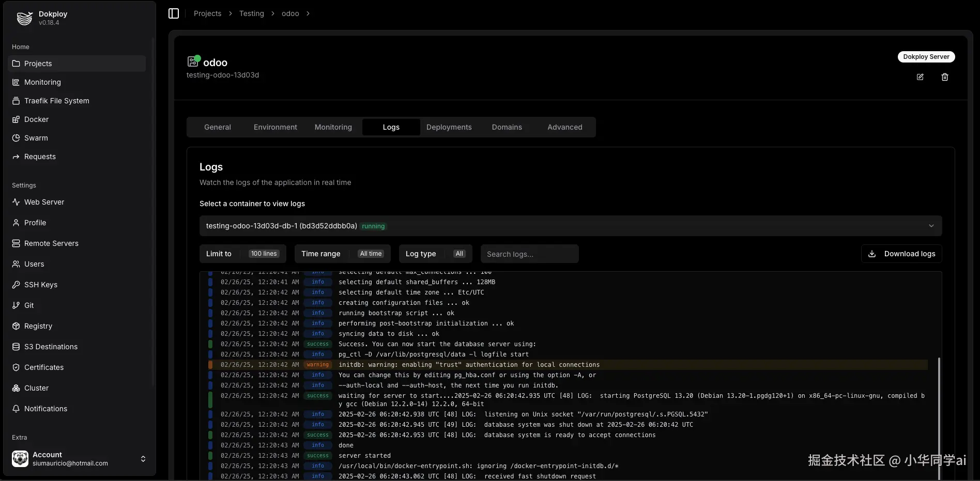This screenshot has height=481, width=980.
Task: Go to Projects breadcrumb link
Action: pyautogui.click(x=207, y=13)
